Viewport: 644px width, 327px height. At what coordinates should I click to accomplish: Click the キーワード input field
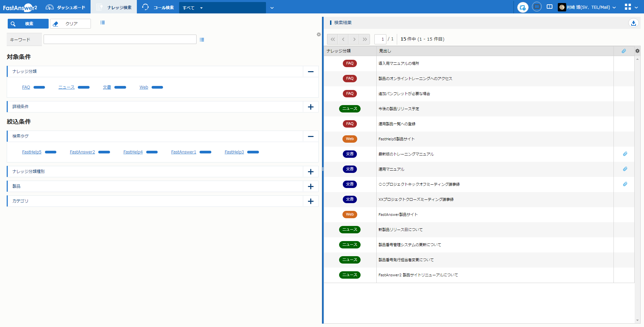click(x=120, y=40)
